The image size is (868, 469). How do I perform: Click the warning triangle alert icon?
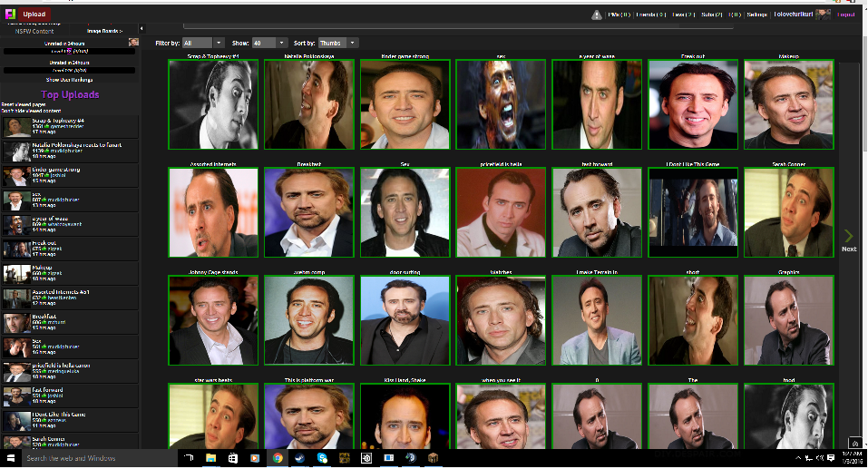pyautogui.click(x=596, y=15)
